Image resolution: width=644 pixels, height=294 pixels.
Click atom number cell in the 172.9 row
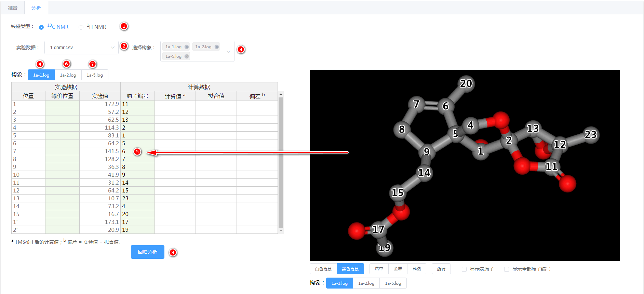pos(137,104)
